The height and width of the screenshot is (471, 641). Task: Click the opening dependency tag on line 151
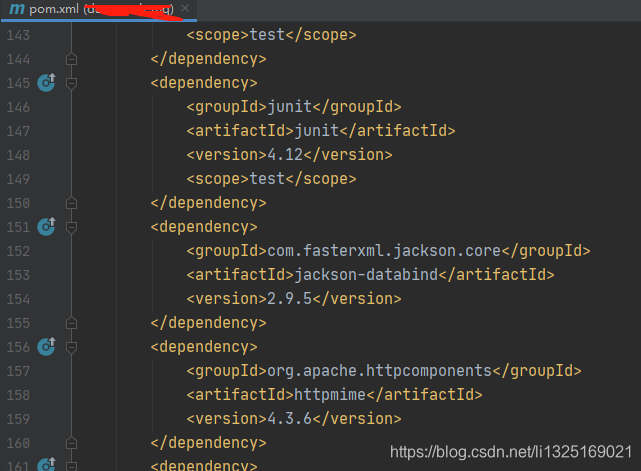(204, 227)
